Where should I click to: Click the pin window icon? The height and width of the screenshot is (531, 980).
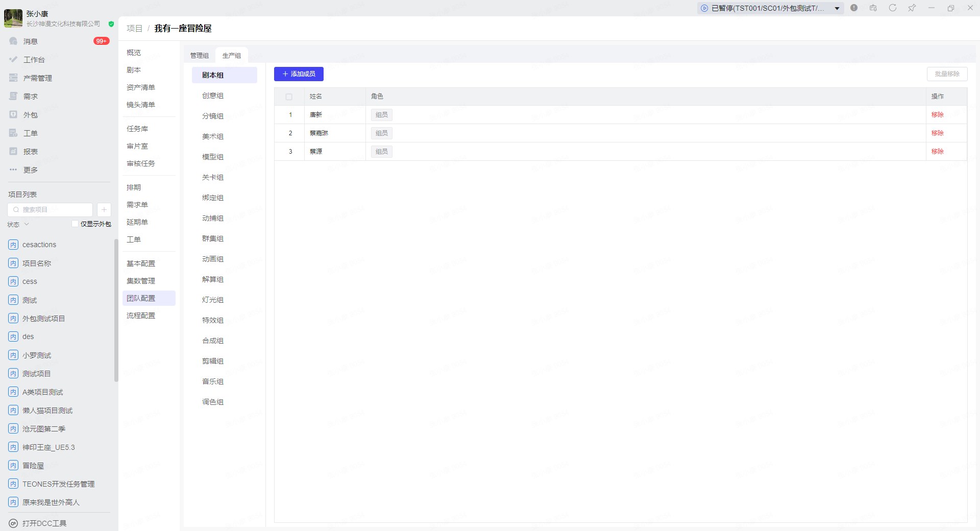912,8
